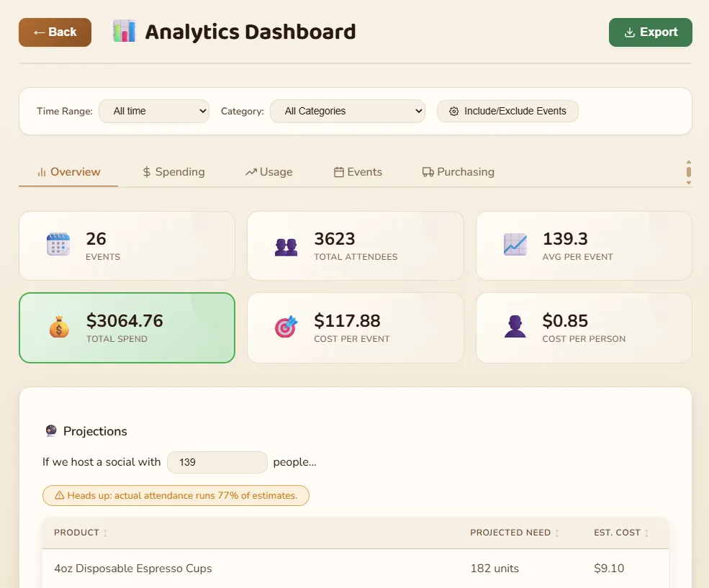Click the Export button
Screen dimensions: 709x588
click(x=650, y=32)
